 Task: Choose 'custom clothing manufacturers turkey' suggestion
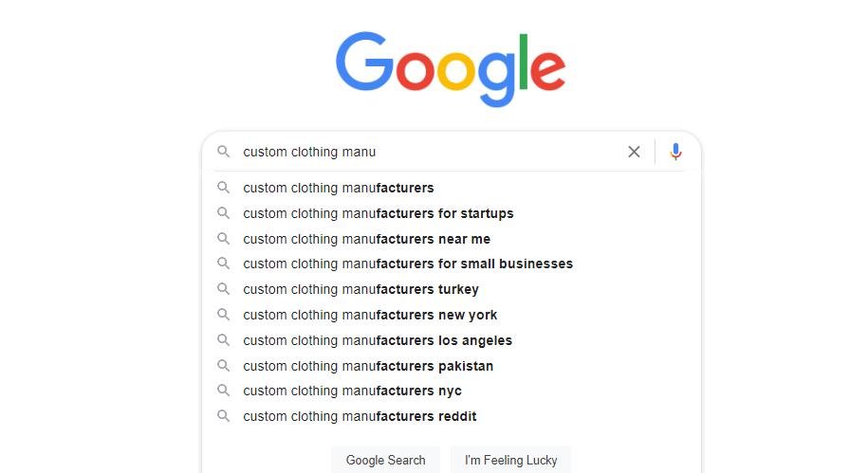[360, 289]
